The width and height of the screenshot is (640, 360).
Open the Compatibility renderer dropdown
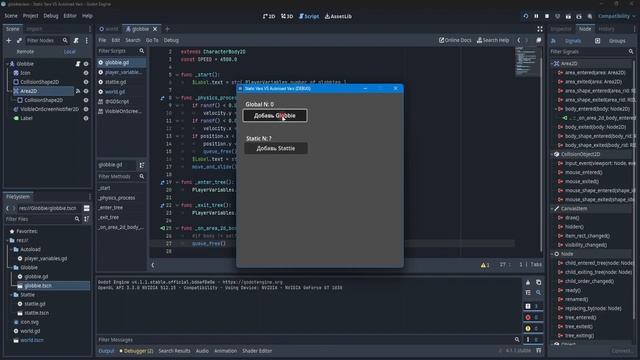point(617,16)
